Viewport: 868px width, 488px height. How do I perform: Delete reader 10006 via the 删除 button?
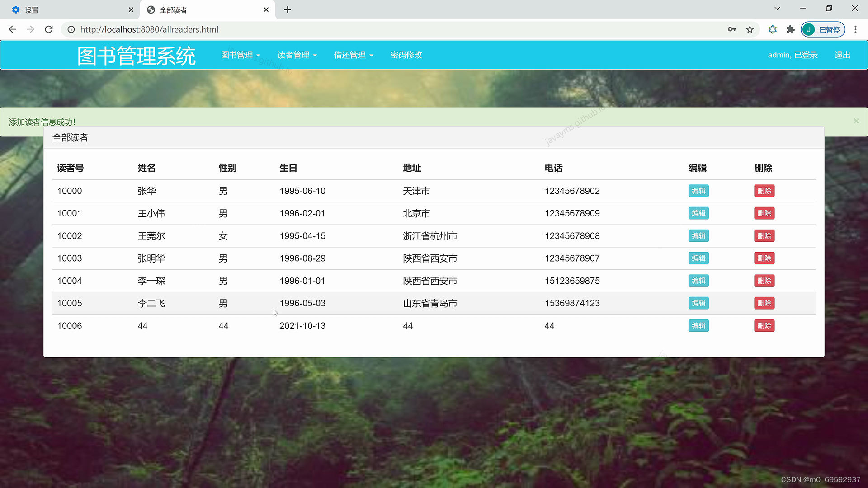(x=764, y=325)
